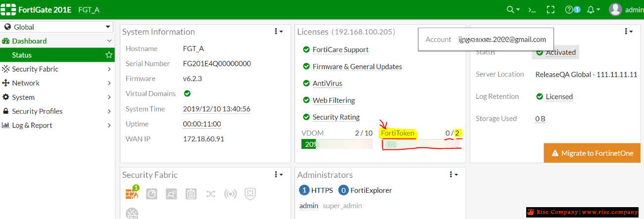
Task: Click the HTTPS count badge 1
Action: point(304,190)
